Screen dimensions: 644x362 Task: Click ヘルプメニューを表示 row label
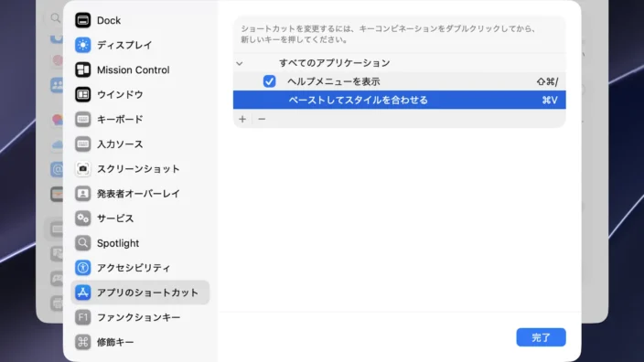[334, 81]
